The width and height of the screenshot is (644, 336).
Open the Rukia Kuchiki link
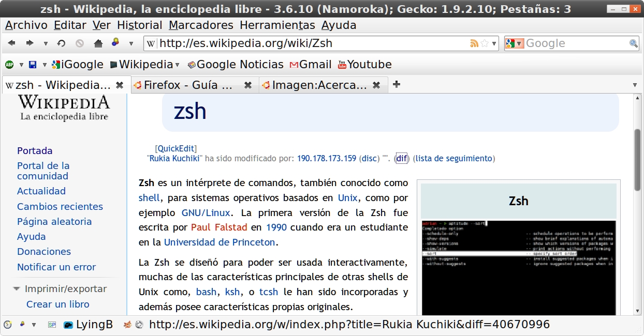175,159
